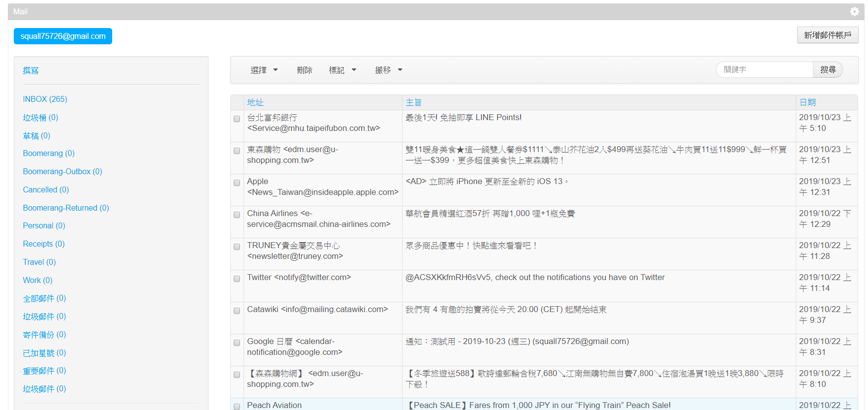Click the date 2019/10/23 上午 5:10

tap(825, 123)
